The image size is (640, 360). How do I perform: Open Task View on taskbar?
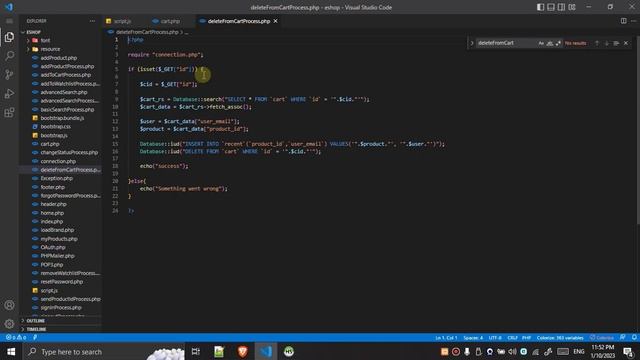[196, 351]
